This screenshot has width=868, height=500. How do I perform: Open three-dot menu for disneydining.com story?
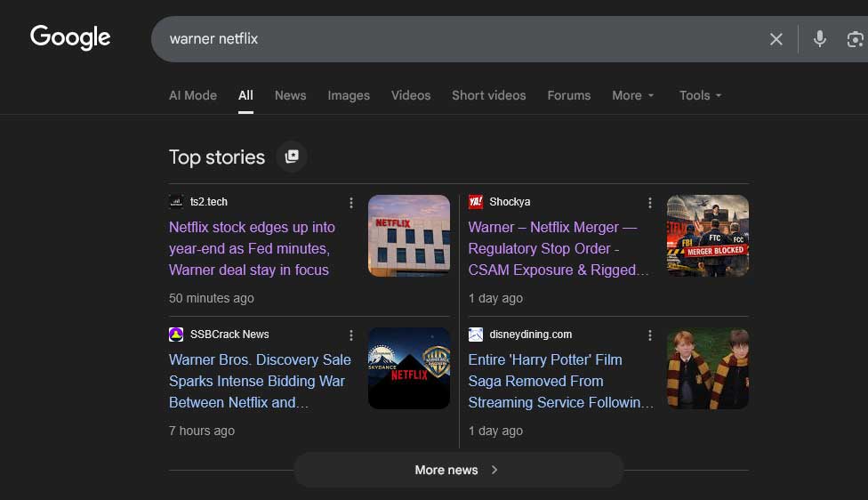[x=650, y=335]
